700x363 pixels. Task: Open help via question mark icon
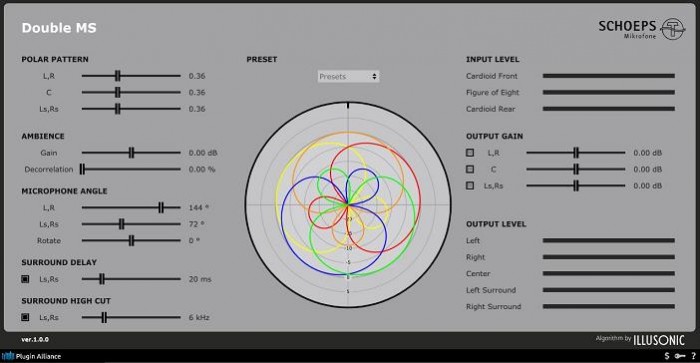pyautogui.click(x=693, y=356)
